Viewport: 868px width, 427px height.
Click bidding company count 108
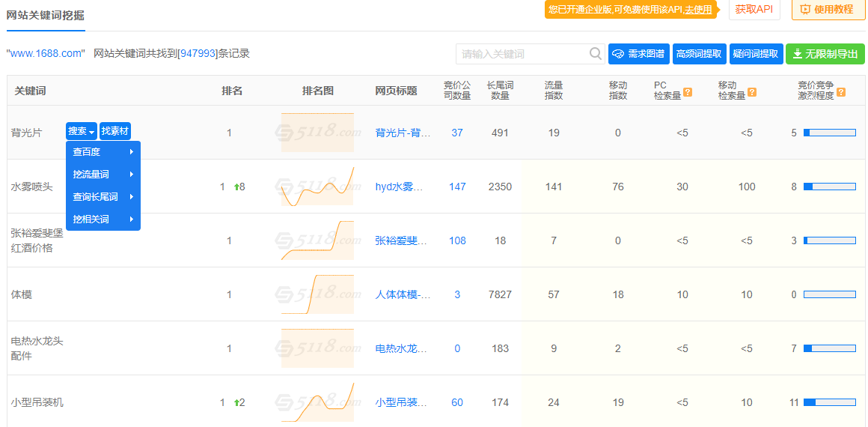pos(457,240)
